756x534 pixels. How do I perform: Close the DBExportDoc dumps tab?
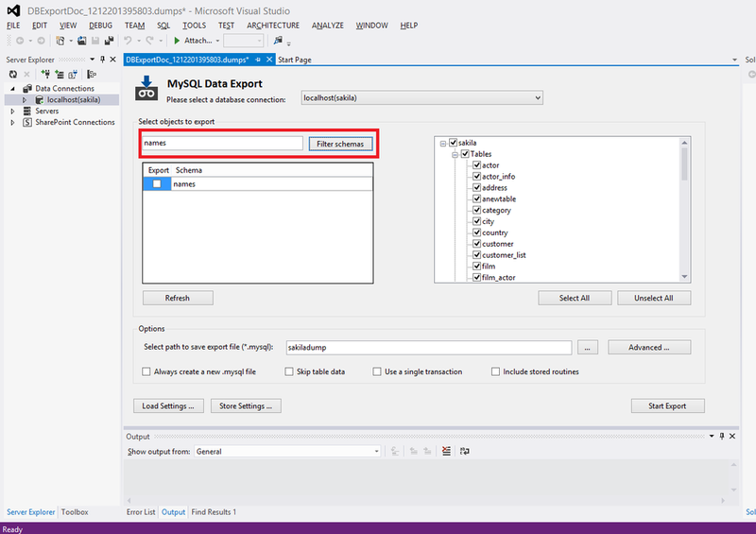[269, 60]
